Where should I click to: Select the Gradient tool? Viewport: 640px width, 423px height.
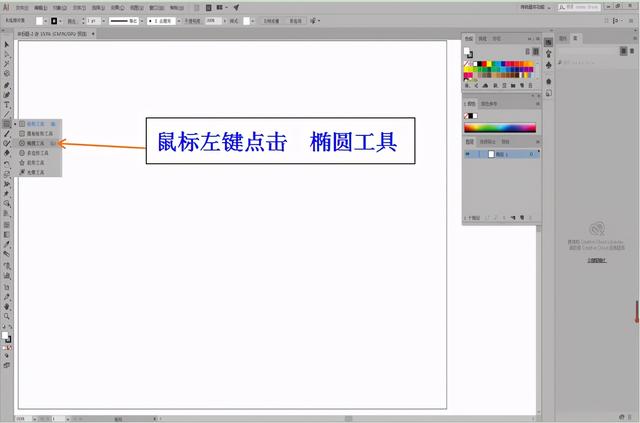point(7,235)
